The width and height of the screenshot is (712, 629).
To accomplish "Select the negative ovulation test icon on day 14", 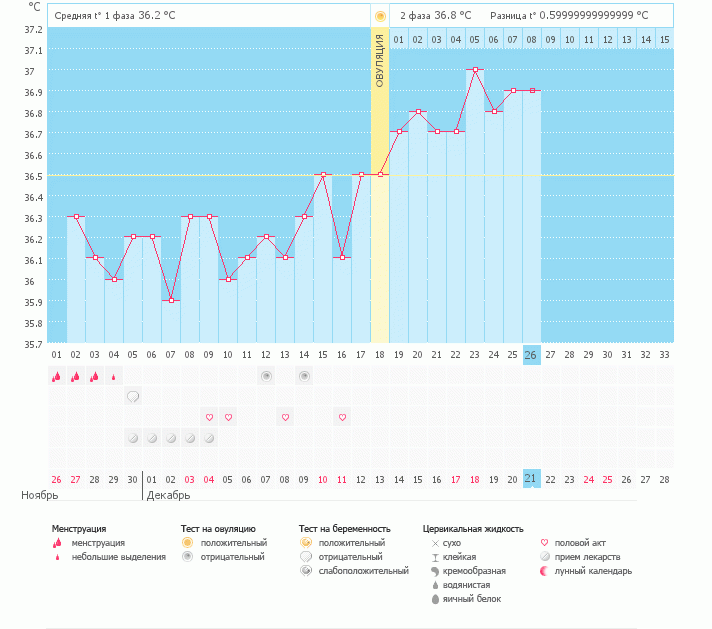I will coord(304,376).
